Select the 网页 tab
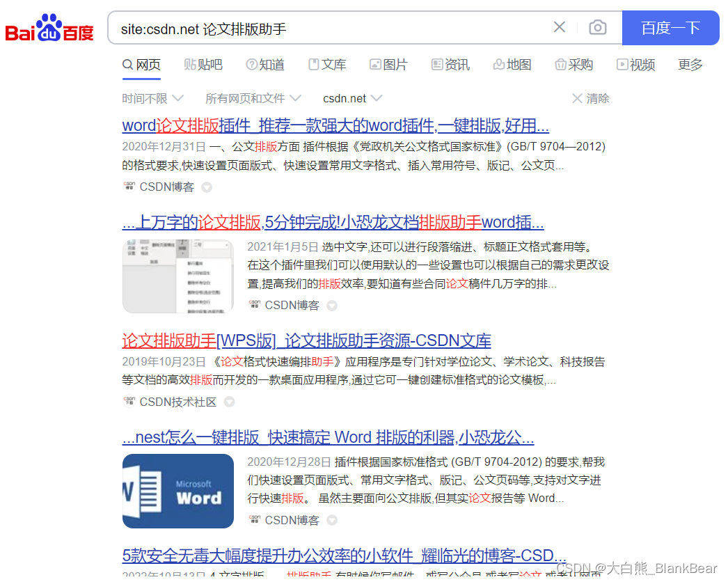Screen dimensions: 728x582 tap(141, 65)
